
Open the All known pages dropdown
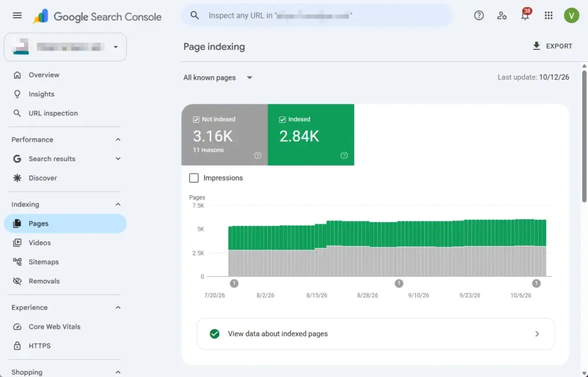[x=218, y=78]
